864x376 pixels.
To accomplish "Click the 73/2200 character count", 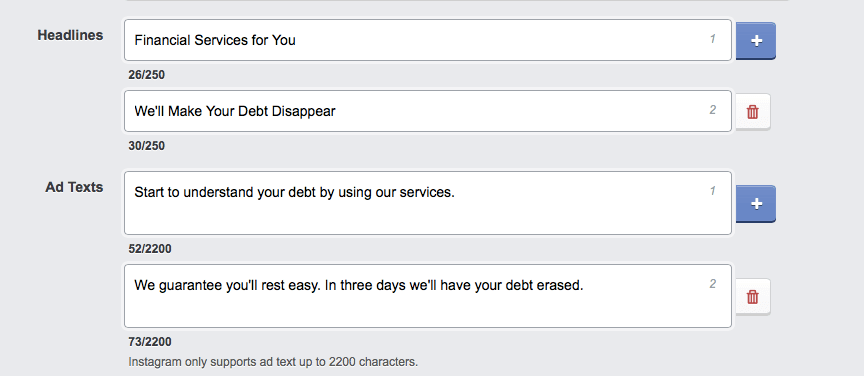I will (x=150, y=342).
